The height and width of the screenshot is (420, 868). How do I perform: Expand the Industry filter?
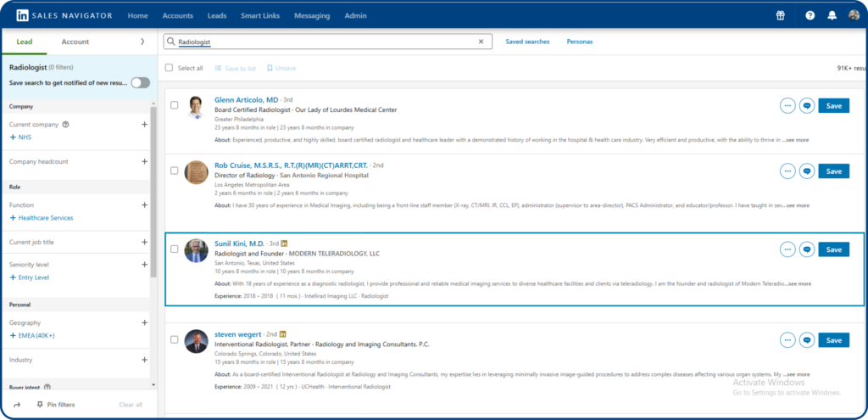point(144,360)
